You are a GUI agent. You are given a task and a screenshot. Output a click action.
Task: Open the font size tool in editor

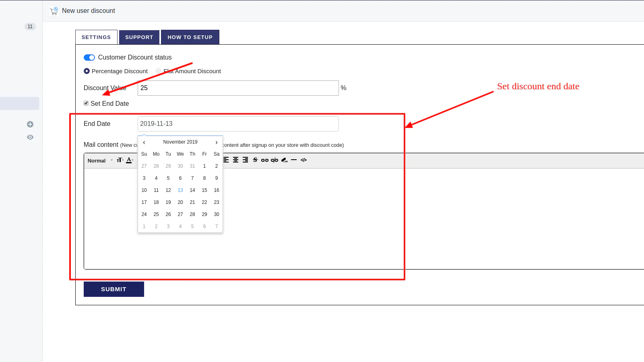[x=120, y=160]
